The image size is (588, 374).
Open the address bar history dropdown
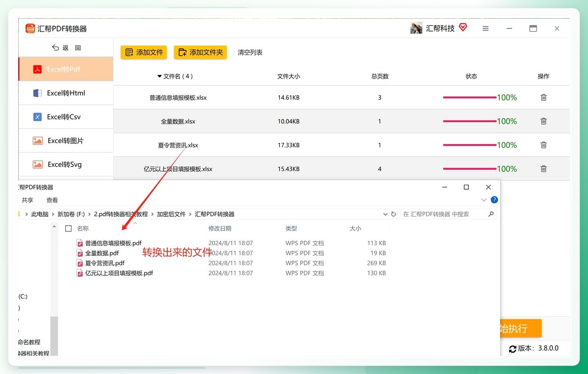[x=385, y=214]
